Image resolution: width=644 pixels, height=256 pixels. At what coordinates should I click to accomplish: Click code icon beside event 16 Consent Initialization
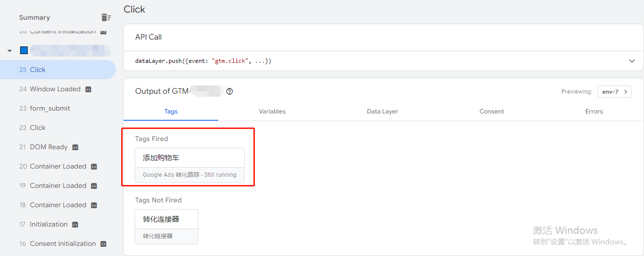[x=103, y=244]
